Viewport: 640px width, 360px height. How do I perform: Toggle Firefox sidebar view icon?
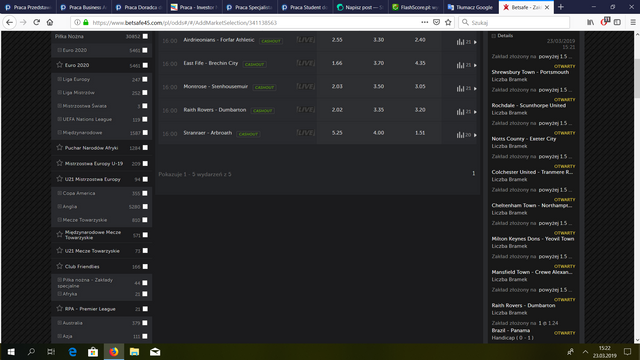point(617,22)
